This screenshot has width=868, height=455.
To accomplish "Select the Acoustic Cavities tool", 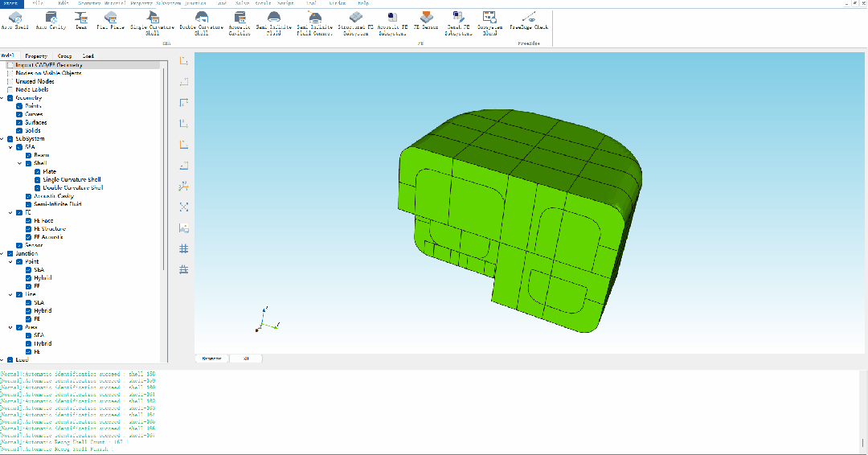I will tap(240, 24).
